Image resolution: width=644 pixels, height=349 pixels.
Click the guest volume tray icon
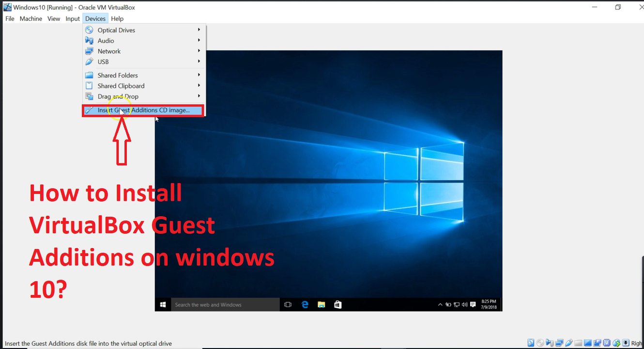[x=465, y=304]
